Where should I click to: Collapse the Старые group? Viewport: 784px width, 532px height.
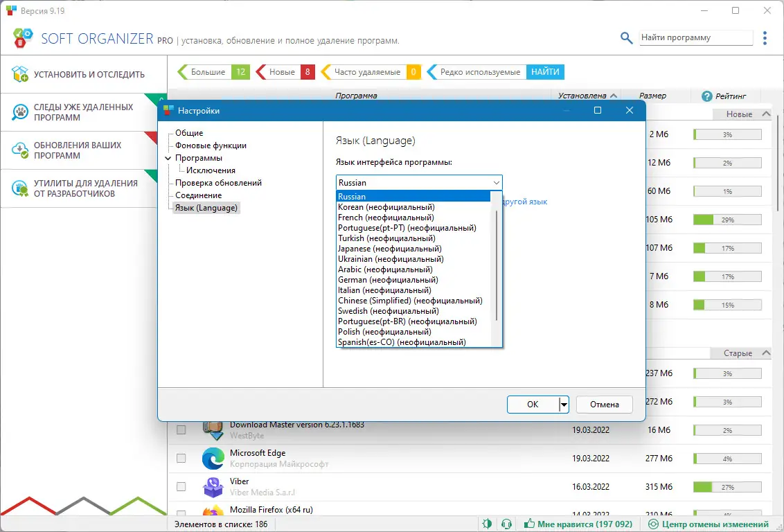pos(766,353)
